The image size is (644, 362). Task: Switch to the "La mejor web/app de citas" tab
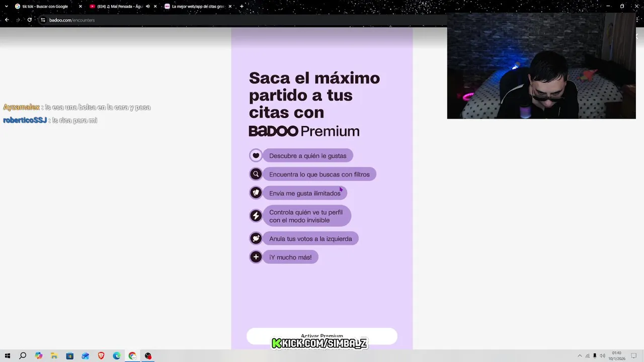pyautogui.click(x=198, y=7)
